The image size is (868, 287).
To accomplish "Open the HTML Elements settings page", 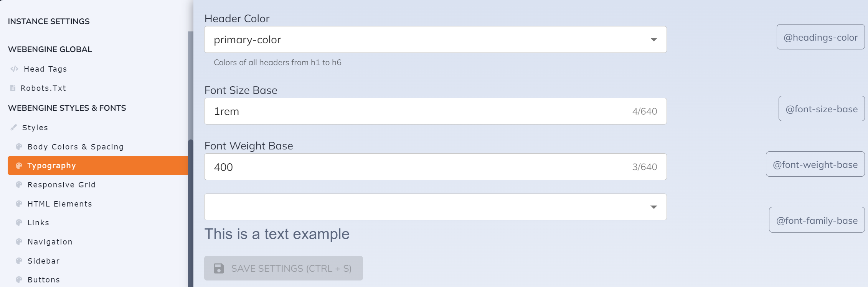I will [59, 203].
